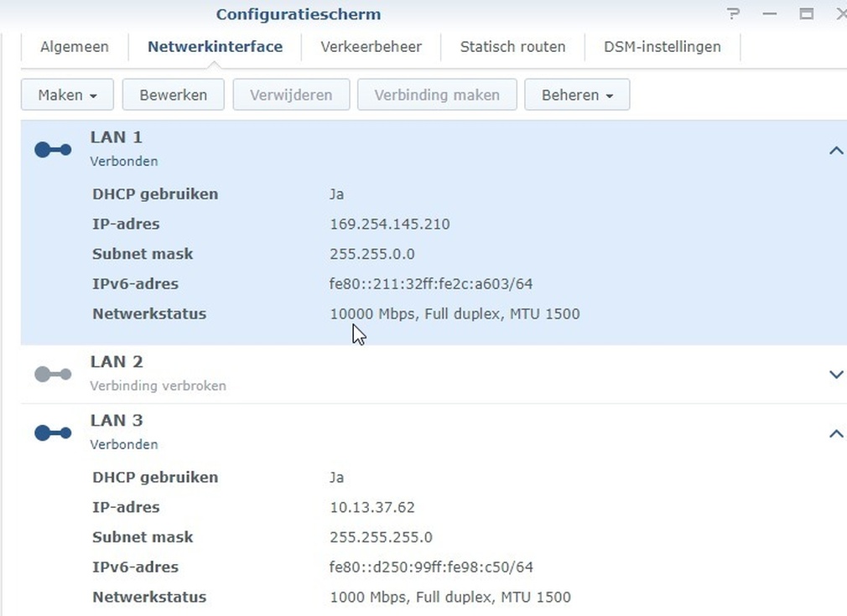Open the help question mark icon

coord(734,14)
